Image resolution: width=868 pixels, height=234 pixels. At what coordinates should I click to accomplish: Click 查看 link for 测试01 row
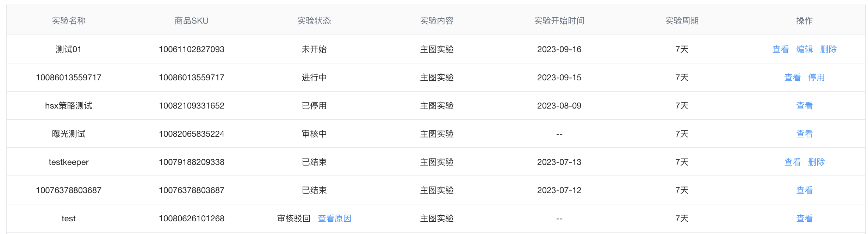pyautogui.click(x=780, y=49)
